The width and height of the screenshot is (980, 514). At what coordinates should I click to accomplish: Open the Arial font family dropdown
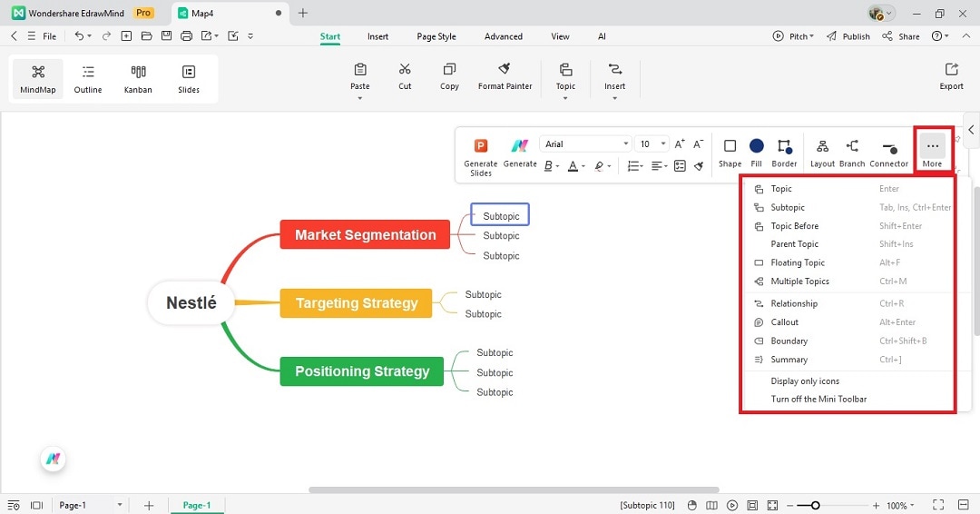pos(585,143)
